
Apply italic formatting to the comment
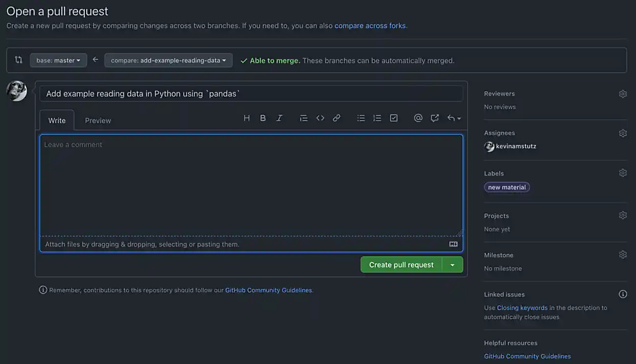279,118
